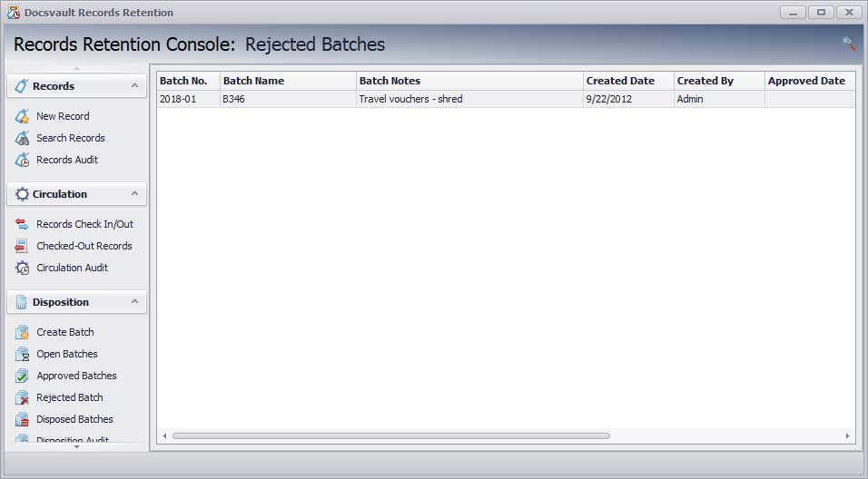The image size is (868, 479).
Task: Click the sidebar scroll-up arrow
Action: 77,69
